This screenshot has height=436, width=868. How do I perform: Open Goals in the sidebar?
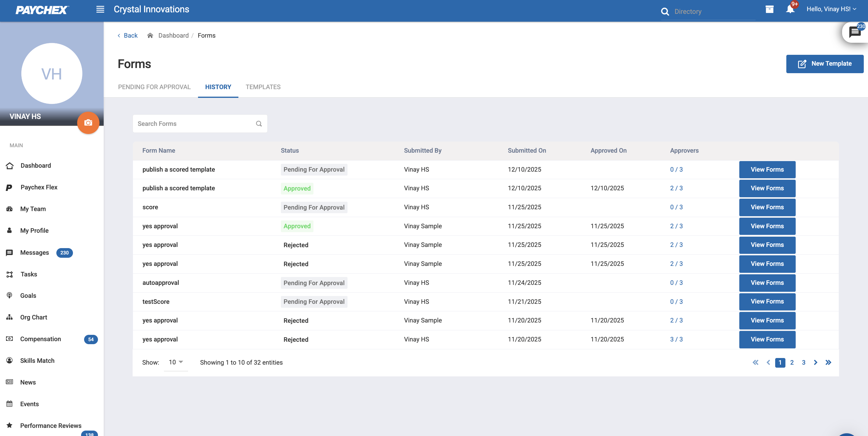point(28,296)
